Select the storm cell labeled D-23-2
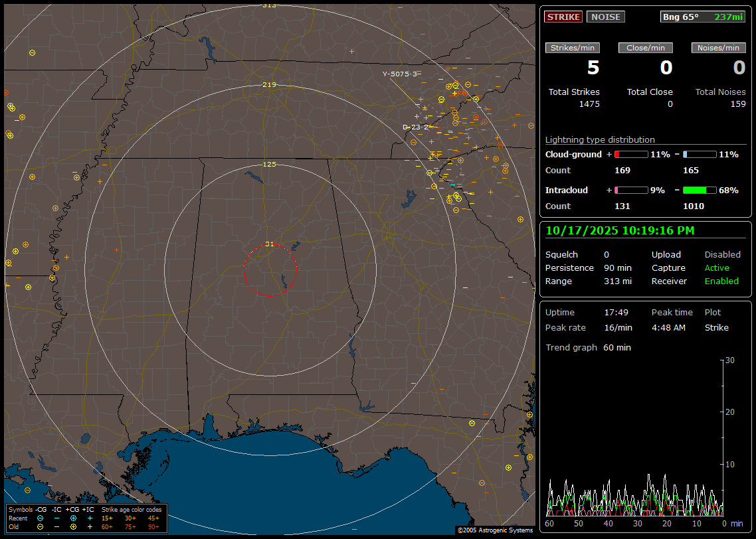Screen dimensions: 756x539 [x=416, y=127]
